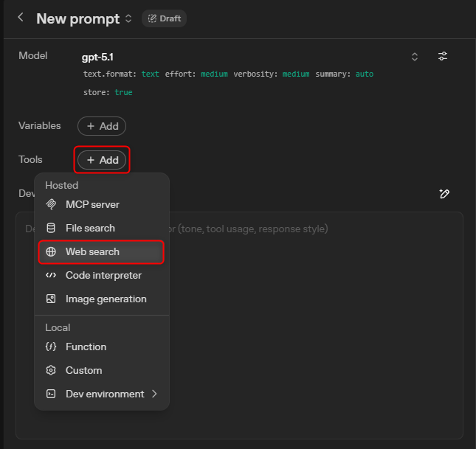Click the File search database icon

pos(51,228)
